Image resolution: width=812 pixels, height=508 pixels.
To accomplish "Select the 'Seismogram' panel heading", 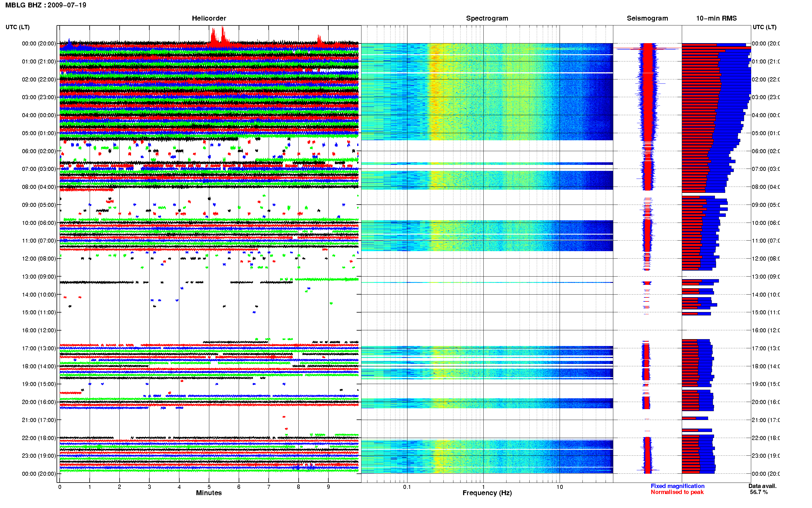I will 647,18.
